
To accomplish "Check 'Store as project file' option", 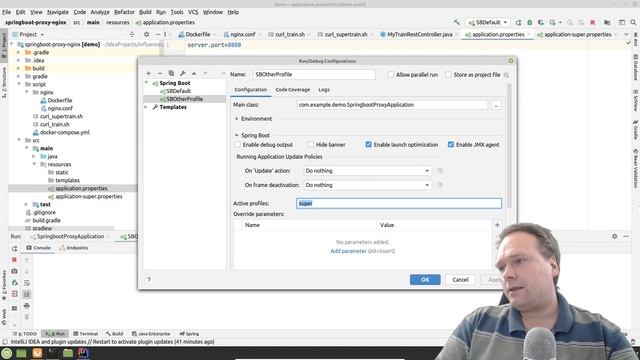I will (449, 75).
